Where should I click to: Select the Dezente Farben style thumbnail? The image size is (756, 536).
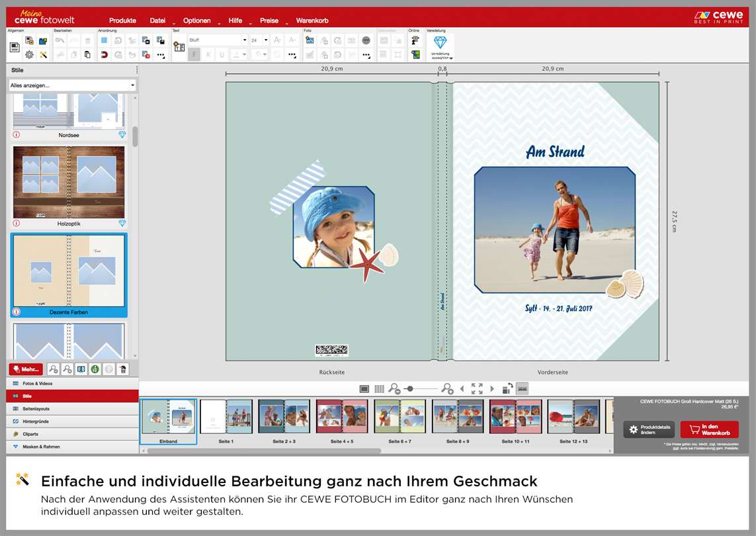(x=69, y=271)
